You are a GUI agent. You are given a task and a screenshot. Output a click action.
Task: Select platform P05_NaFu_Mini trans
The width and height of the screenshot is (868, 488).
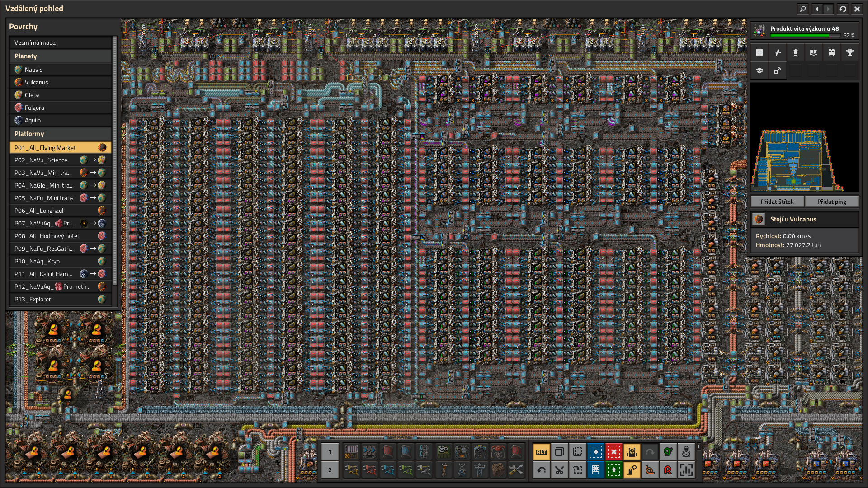click(61, 198)
